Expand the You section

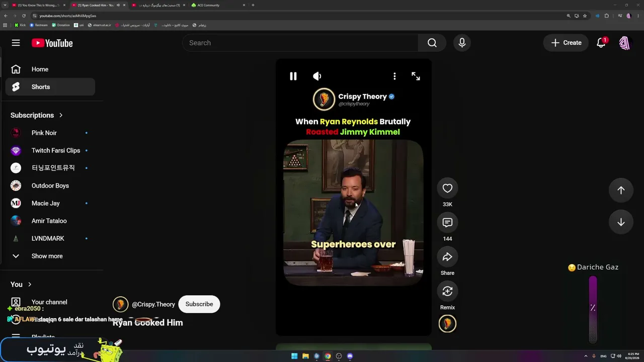tap(21, 285)
